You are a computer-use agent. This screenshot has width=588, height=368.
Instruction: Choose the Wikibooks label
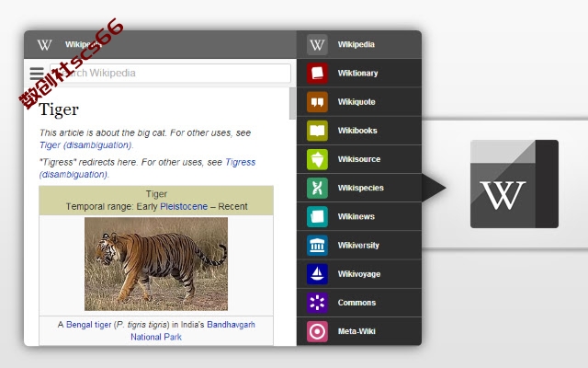tap(357, 131)
